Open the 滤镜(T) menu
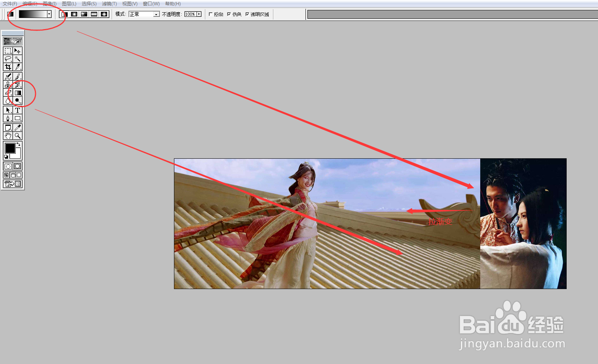Viewport: 598px width, 364px height. click(109, 4)
